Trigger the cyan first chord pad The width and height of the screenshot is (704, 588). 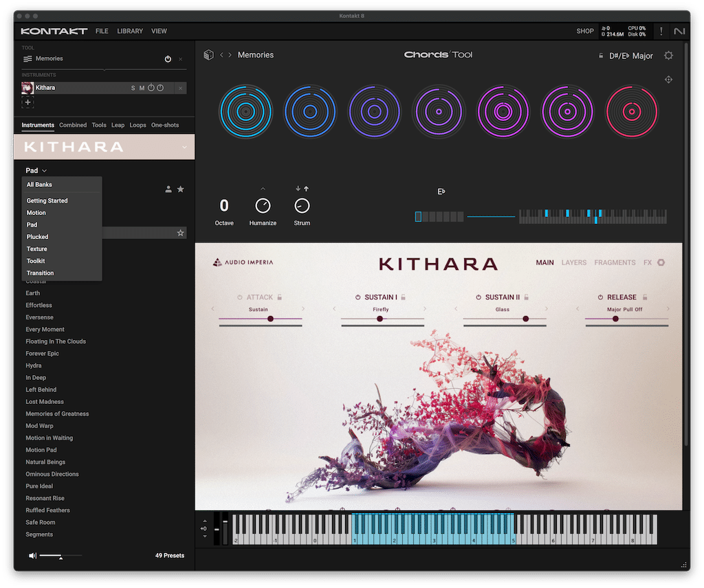[x=245, y=112]
